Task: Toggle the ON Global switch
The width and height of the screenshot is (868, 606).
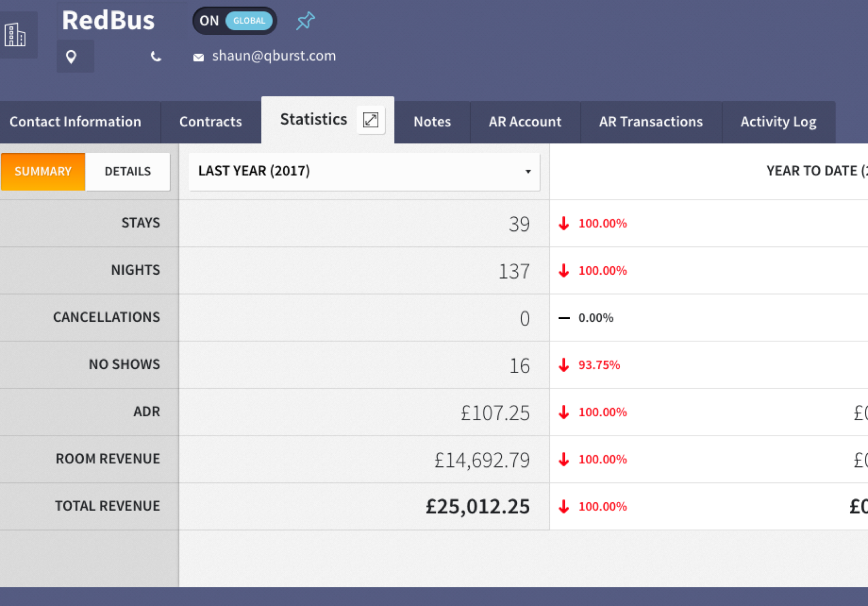Action: click(235, 21)
